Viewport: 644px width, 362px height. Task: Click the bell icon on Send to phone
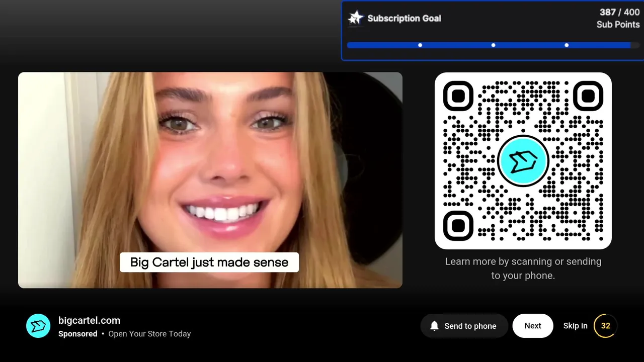435,326
